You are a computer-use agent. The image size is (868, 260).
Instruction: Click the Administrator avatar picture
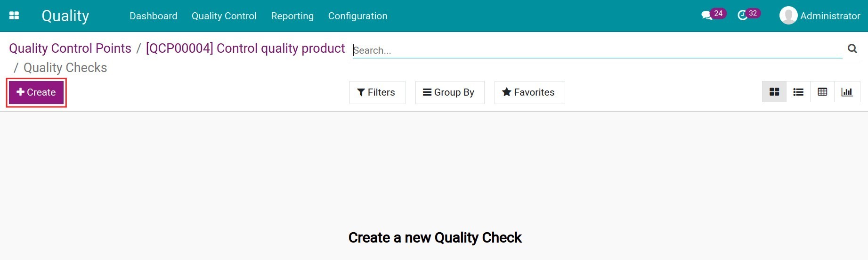[788, 16]
